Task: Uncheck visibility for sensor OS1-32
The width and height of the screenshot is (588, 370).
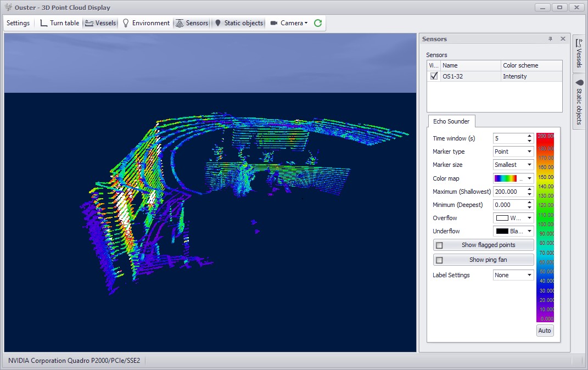Action: pyautogui.click(x=434, y=76)
